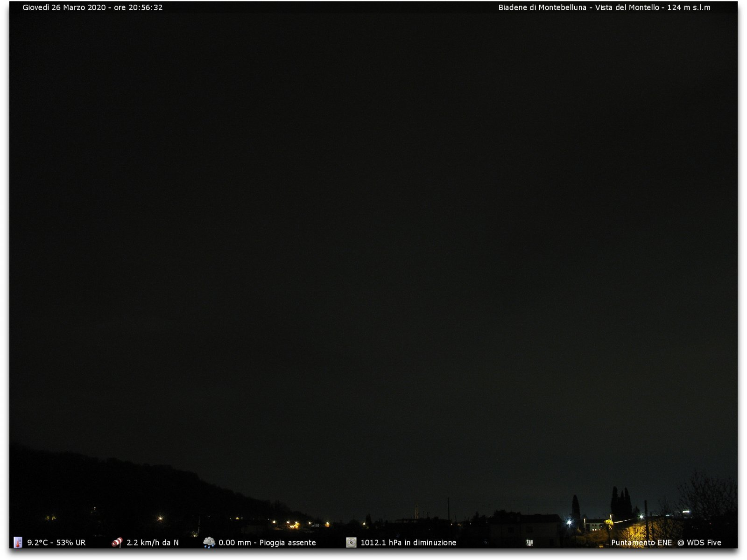Click the '2.2 km/h da N' wind reading

click(153, 543)
